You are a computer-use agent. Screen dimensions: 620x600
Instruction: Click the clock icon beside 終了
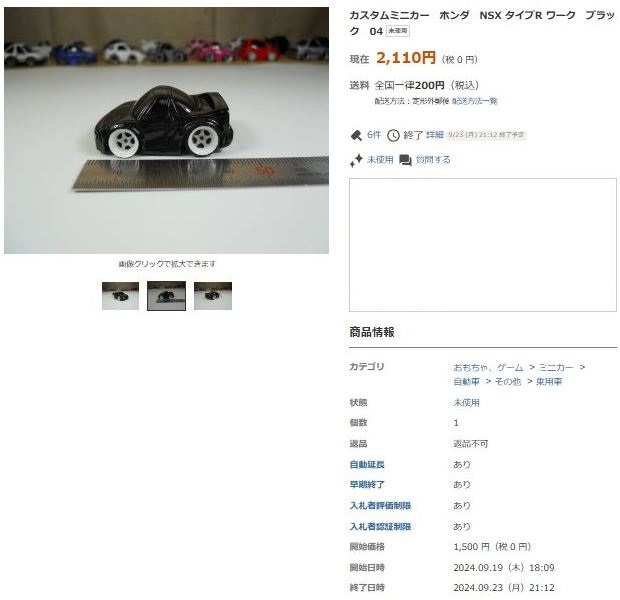[x=393, y=135]
